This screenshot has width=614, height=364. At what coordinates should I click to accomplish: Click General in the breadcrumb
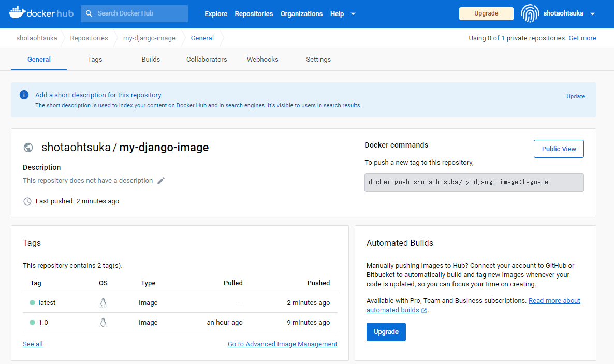tap(202, 38)
